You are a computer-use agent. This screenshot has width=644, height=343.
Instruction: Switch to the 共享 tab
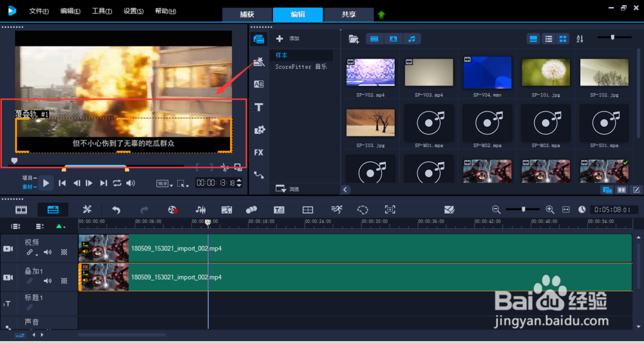pos(348,14)
